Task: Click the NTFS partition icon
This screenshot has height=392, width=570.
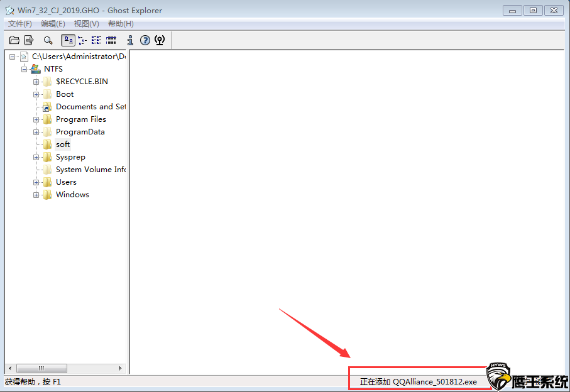Action: (x=36, y=68)
